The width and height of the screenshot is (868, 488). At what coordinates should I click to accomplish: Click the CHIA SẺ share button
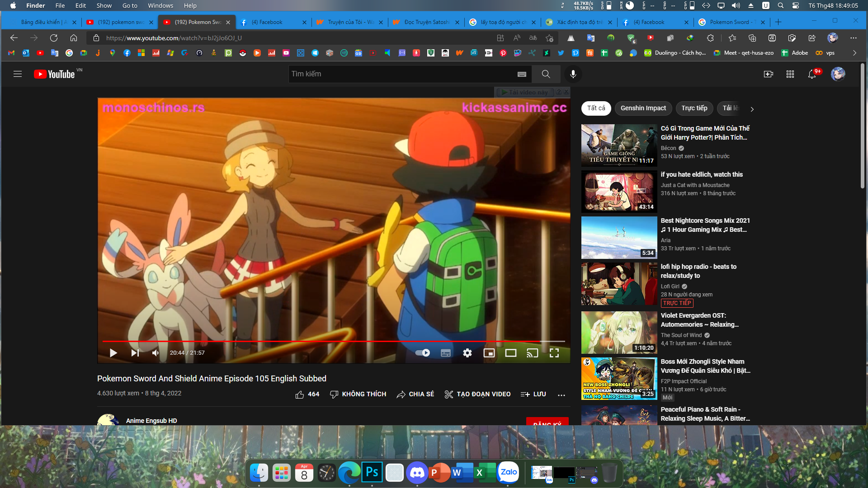pos(415,394)
